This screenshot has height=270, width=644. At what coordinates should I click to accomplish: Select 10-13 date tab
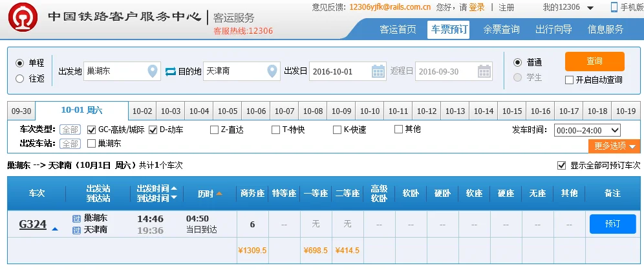tap(455, 111)
